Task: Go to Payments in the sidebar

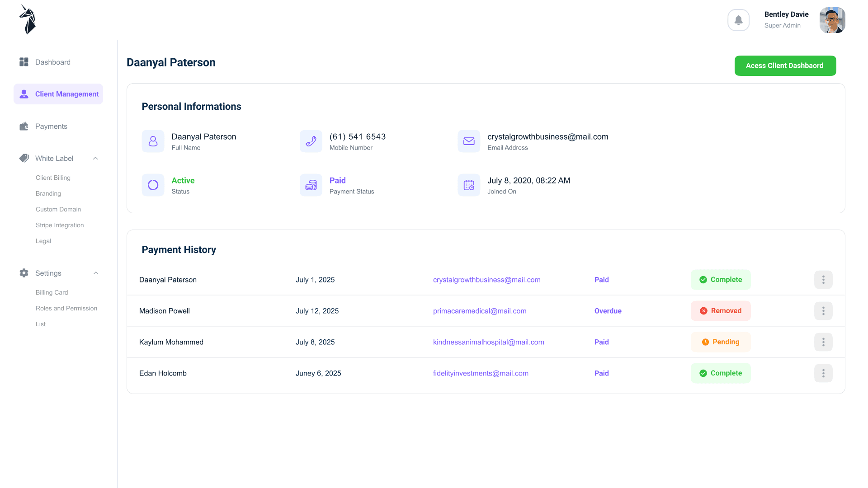Action: [x=51, y=127]
